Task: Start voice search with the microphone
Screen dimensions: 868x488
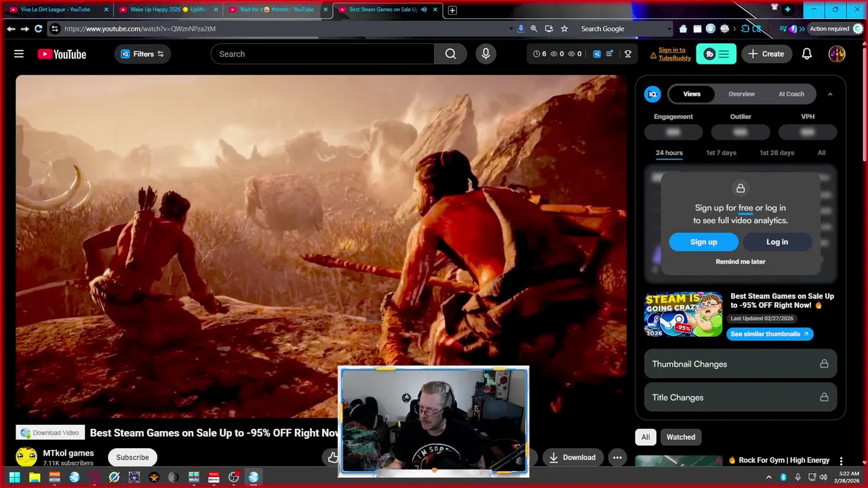Action: 486,54
